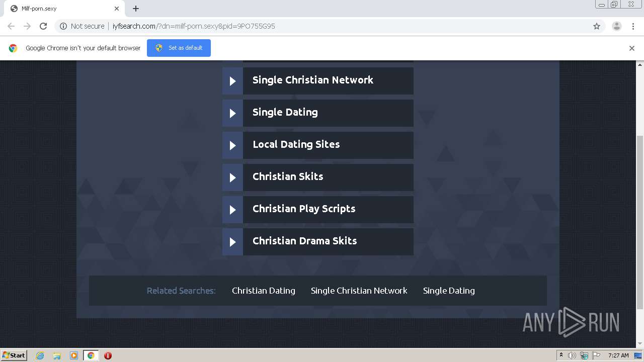The width and height of the screenshot is (644, 362).
Task: Set Chrome as default browser
Action: click(179, 48)
